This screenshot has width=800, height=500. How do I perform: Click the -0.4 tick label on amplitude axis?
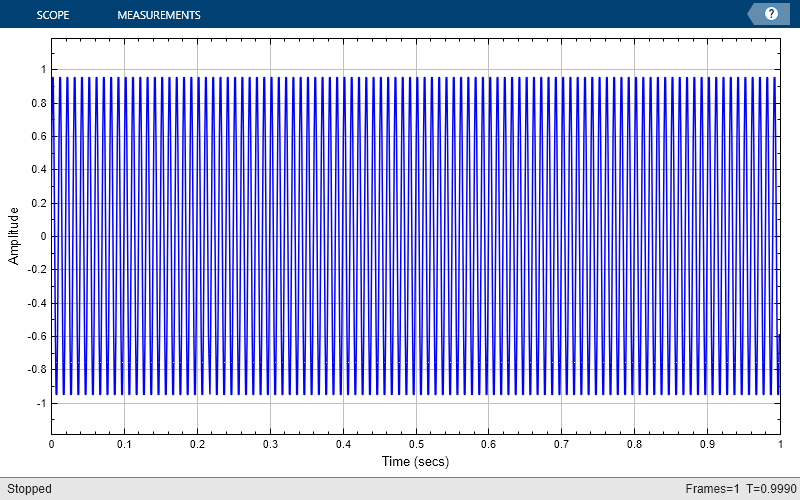click(x=38, y=303)
